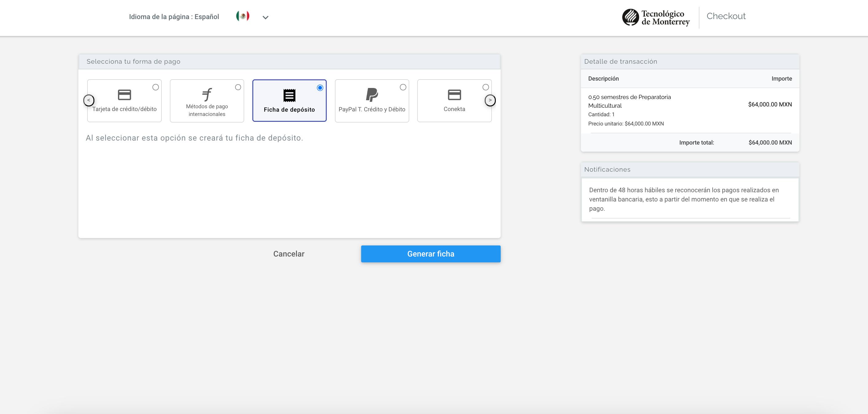Screen dimensions: 868x414
Task: Click the credit card icon for Tarjeta de crédito/débito
Action: pyautogui.click(x=124, y=95)
